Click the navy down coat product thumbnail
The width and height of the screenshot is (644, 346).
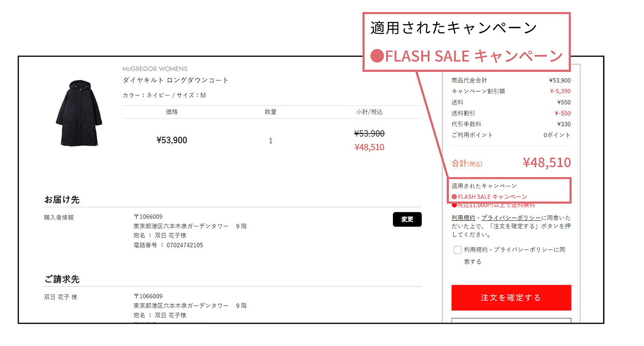(x=78, y=112)
